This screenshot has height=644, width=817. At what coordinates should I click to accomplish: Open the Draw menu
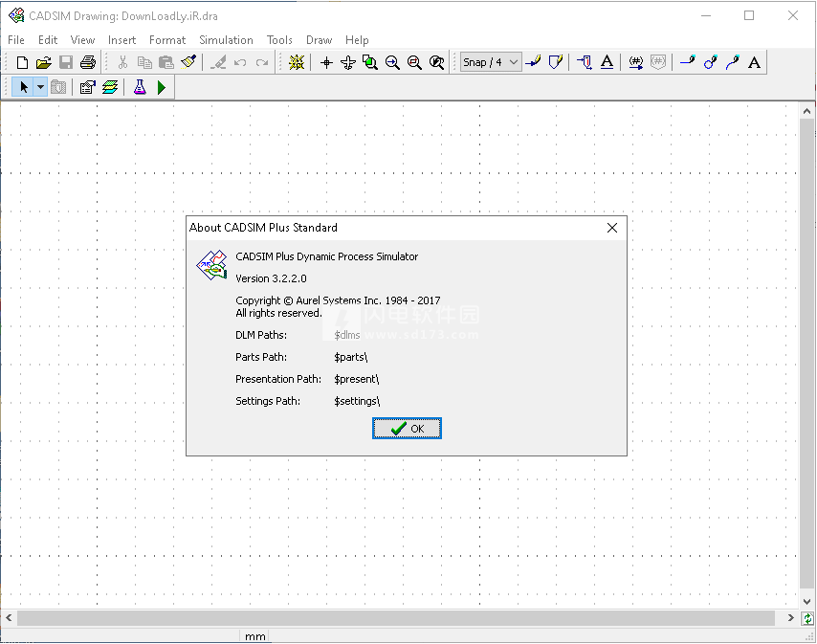click(x=319, y=40)
